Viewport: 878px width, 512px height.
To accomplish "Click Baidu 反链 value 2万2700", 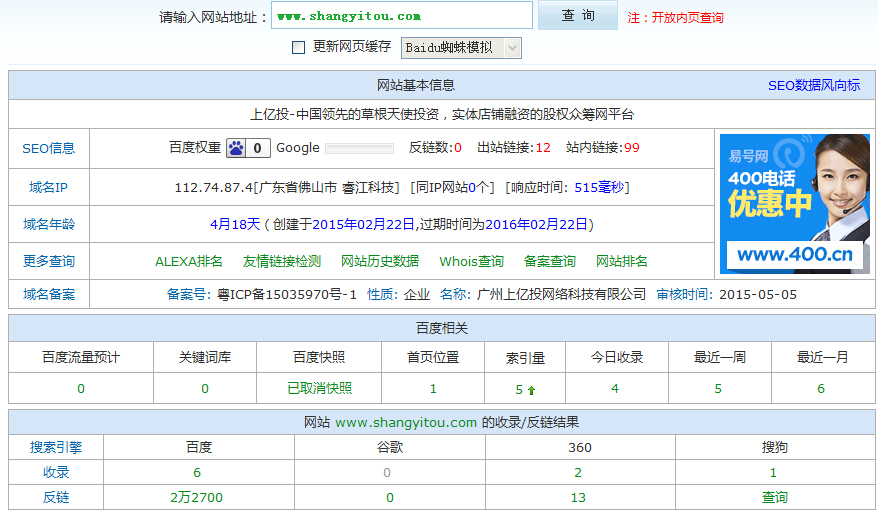I will tap(197, 497).
